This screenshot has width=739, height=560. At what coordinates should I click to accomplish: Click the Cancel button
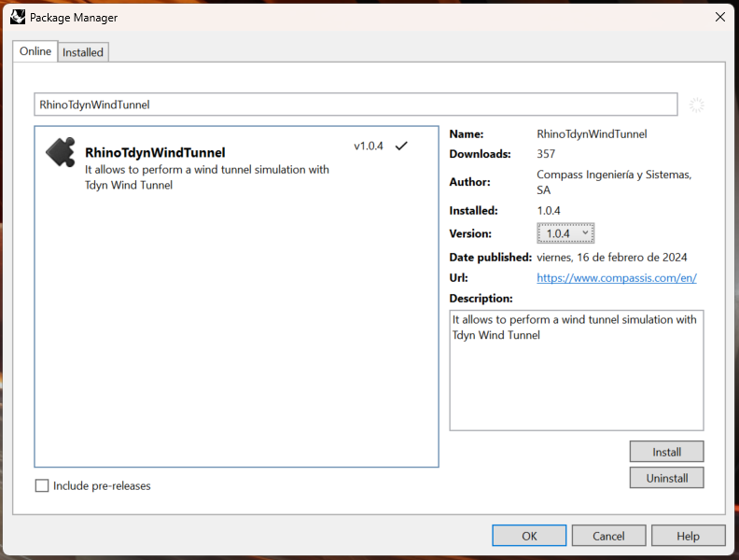coord(608,536)
